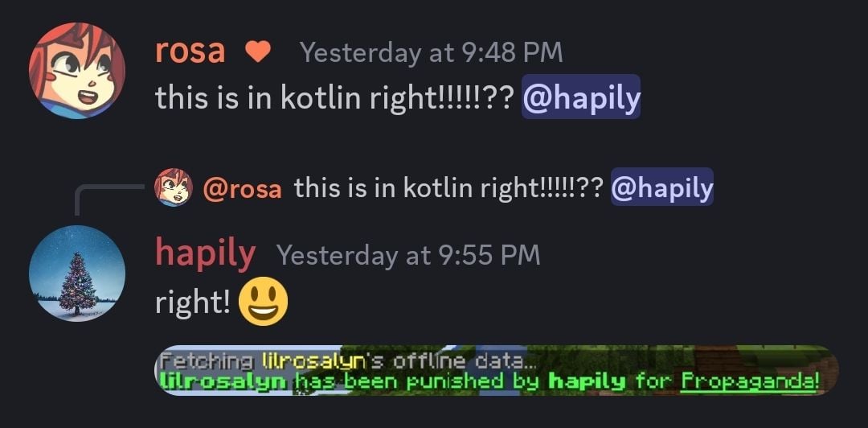Click the bold green "lilrosalyn" name in the image
868x428 pixels.
tap(223, 381)
